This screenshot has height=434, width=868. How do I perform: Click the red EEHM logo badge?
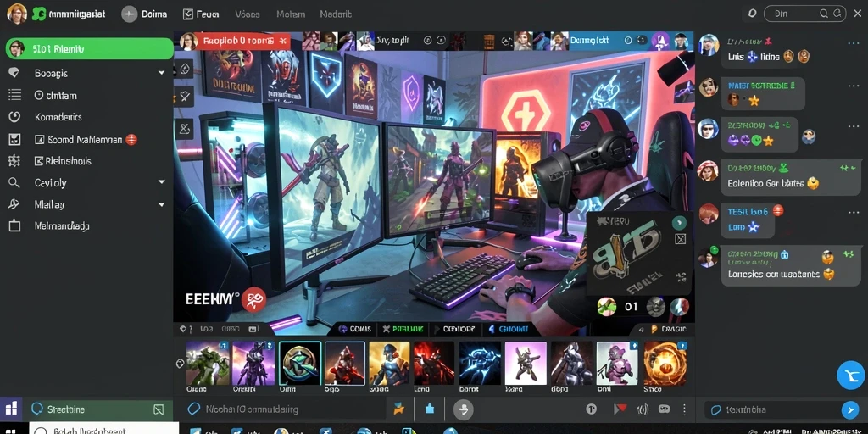pyautogui.click(x=254, y=299)
